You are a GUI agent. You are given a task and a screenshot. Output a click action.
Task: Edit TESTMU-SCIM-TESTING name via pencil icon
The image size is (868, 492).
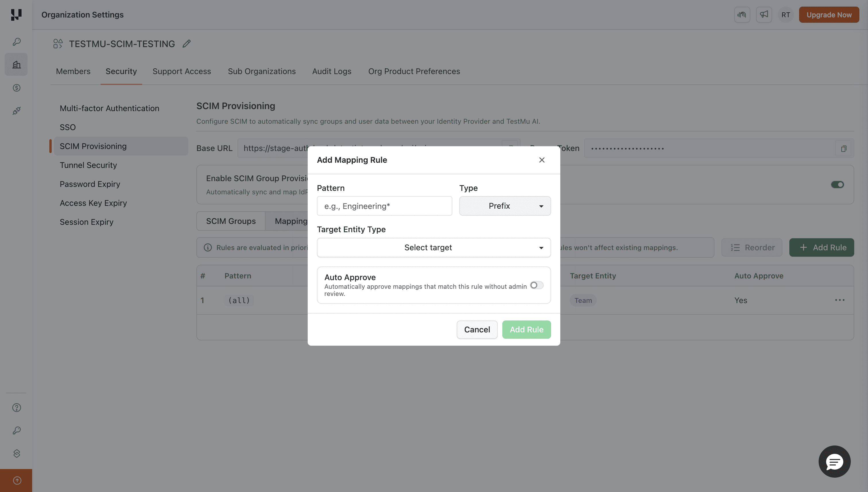187,44
